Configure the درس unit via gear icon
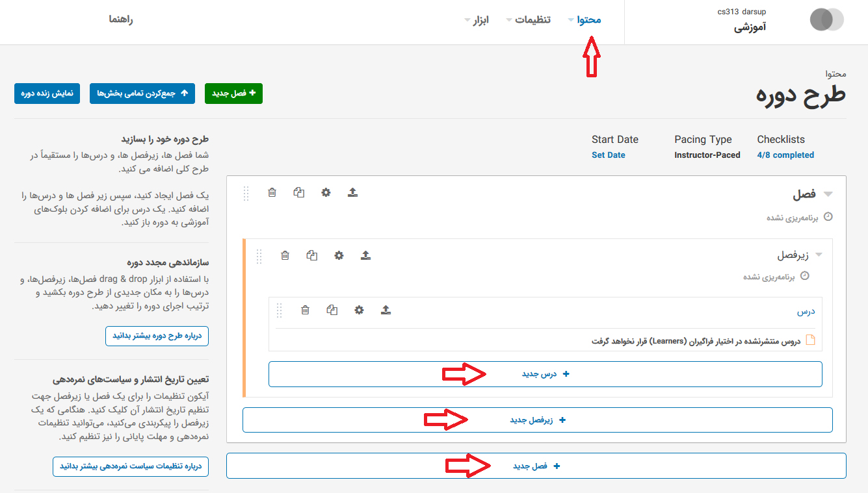This screenshot has width=868, height=493. coord(359,310)
